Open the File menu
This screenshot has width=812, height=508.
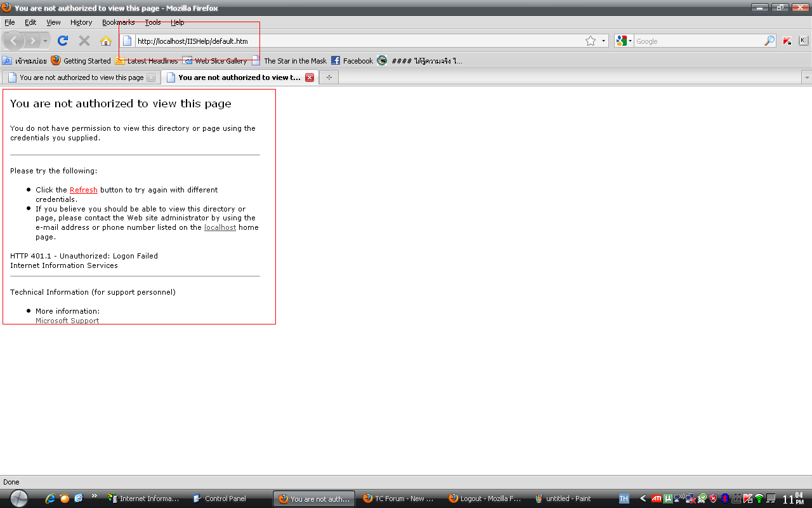pos(10,22)
